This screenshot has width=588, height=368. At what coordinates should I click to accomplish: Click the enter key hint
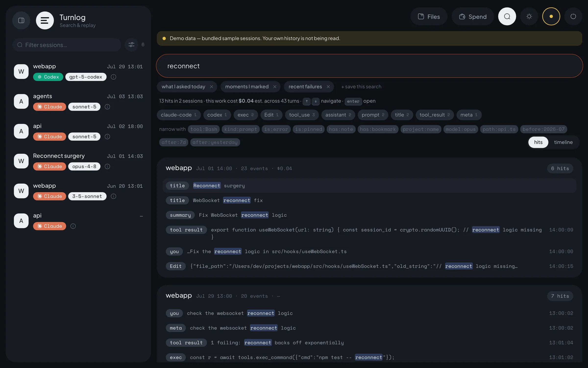(x=353, y=101)
